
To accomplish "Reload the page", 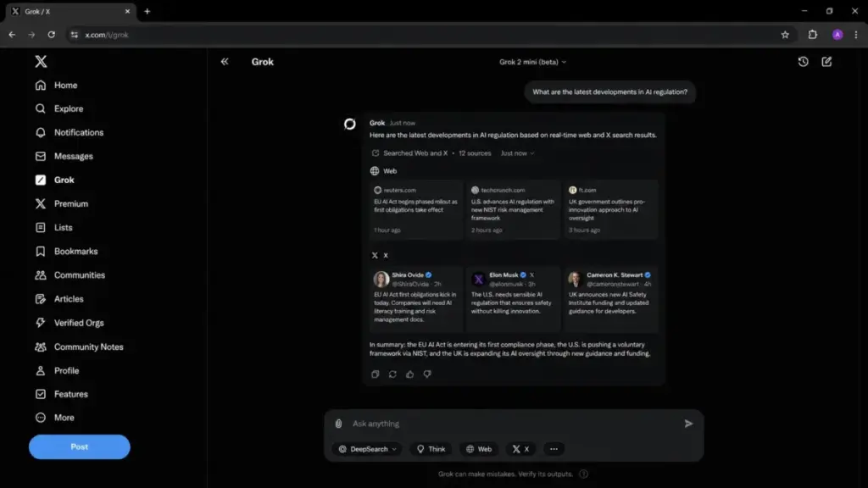I will 51,34.
